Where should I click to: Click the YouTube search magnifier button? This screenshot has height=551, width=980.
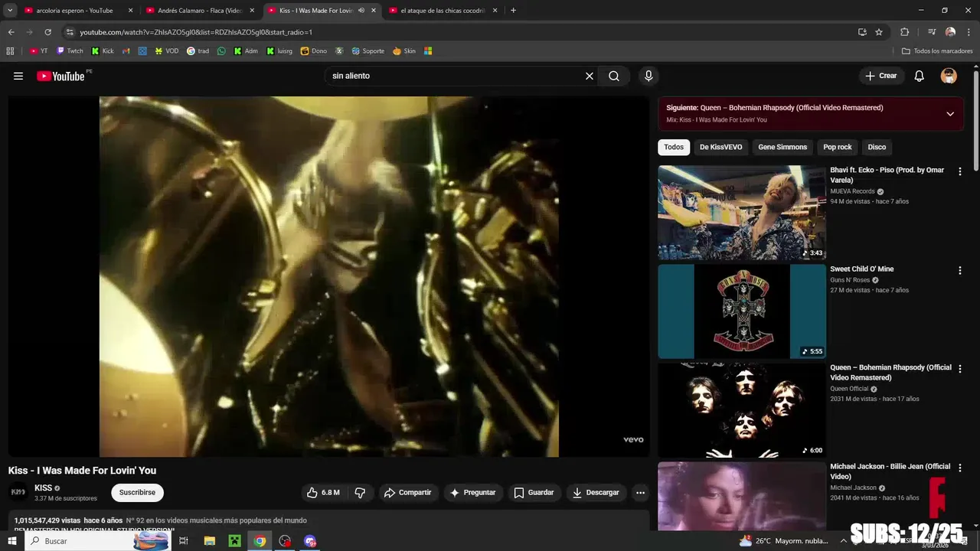click(614, 76)
